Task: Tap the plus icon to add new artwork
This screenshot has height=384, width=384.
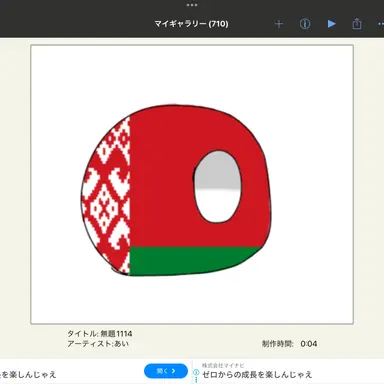Action: tap(279, 24)
